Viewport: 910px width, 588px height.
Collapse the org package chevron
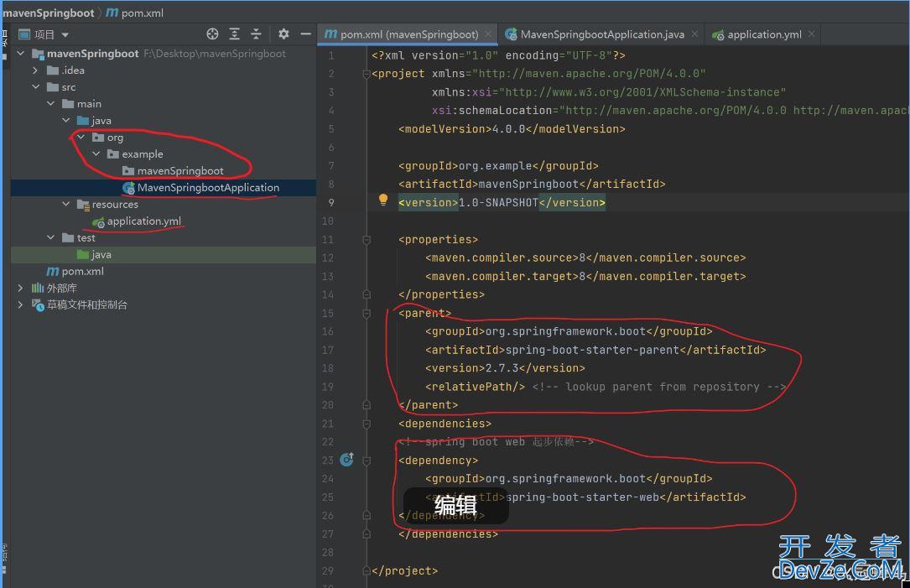pos(81,137)
